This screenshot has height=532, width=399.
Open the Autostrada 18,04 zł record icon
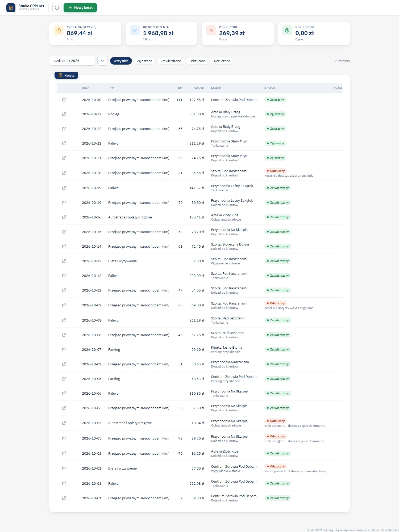pyautogui.click(x=64, y=423)
